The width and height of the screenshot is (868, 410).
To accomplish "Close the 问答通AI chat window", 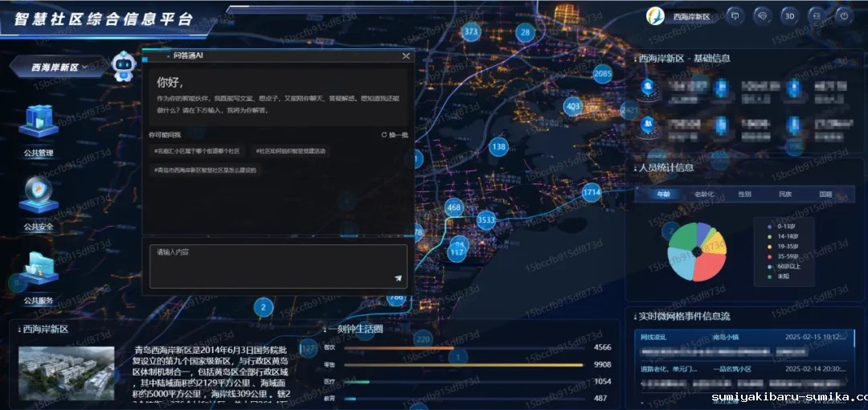I will (406, 56).
